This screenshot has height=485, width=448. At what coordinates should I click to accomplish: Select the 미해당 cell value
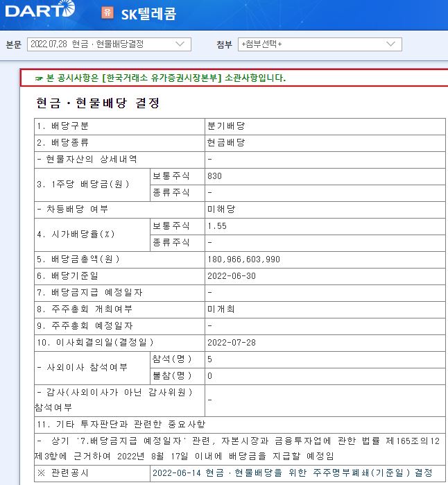pyautogui.click(x=221, y=210)
